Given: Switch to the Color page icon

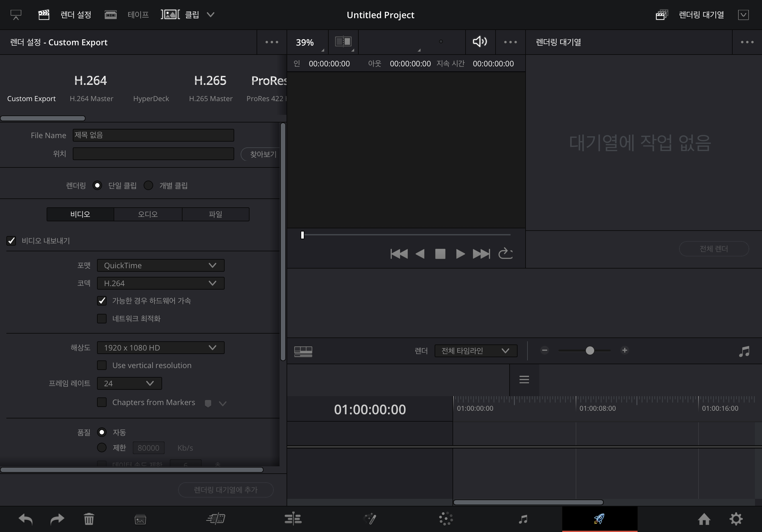Looking at the screenshot, I should pyautogui.click(x=446, y=519).
